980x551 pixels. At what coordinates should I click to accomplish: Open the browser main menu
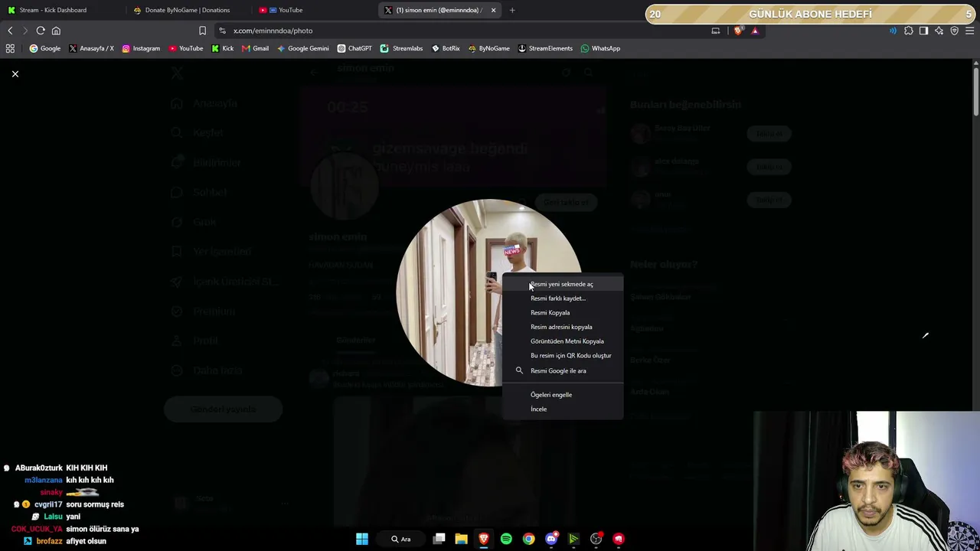(970, 31)
